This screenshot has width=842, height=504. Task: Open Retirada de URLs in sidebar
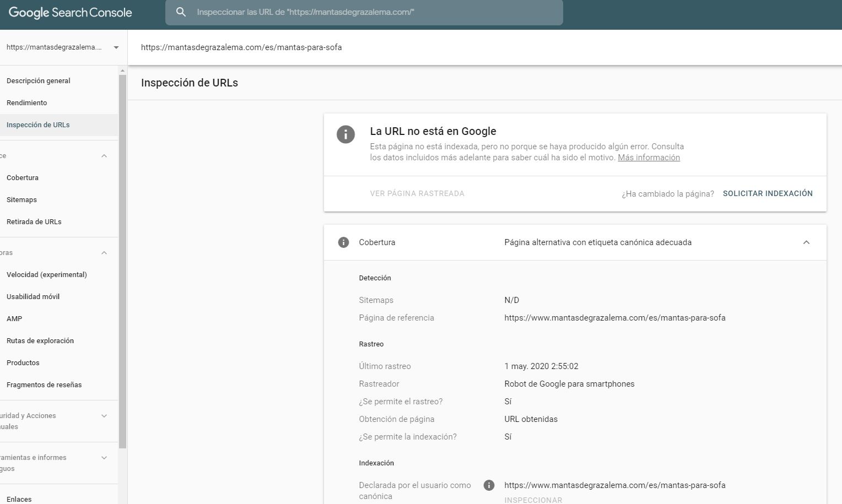[34, 222]
